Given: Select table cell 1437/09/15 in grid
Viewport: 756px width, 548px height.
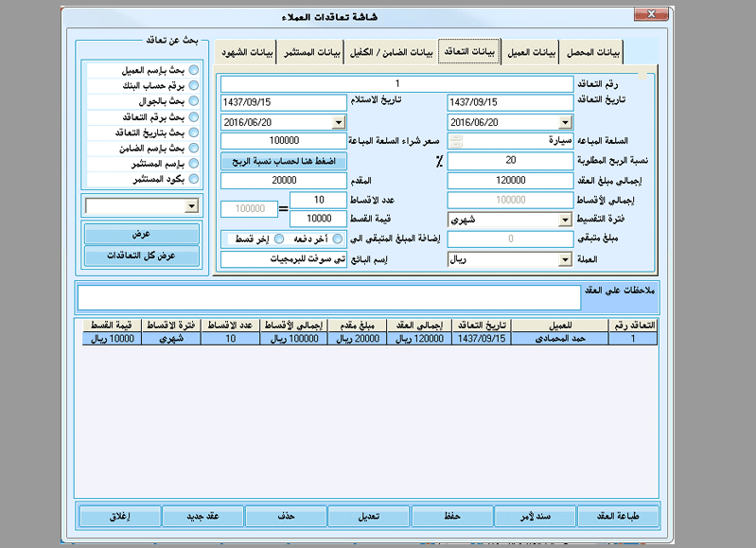Looking at the screenshot, I should tap(482, 339).
